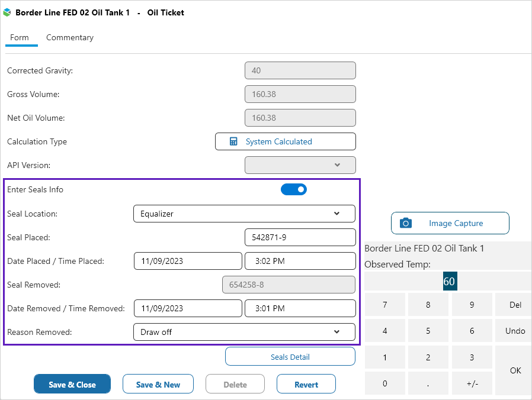The image size is (532, 400).
Task: Open the API Version dropdown
Action: [300, 165]
